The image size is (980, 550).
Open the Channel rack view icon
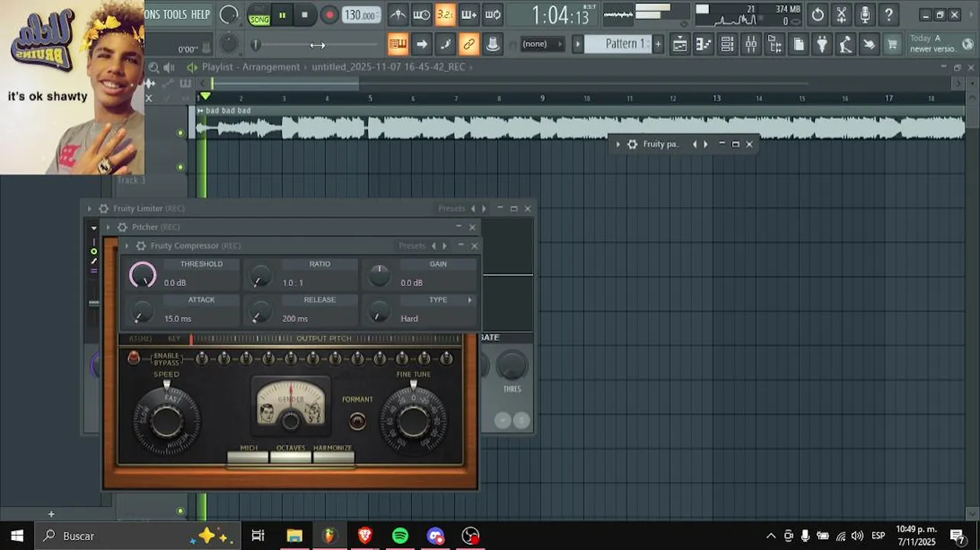[727, 44]
